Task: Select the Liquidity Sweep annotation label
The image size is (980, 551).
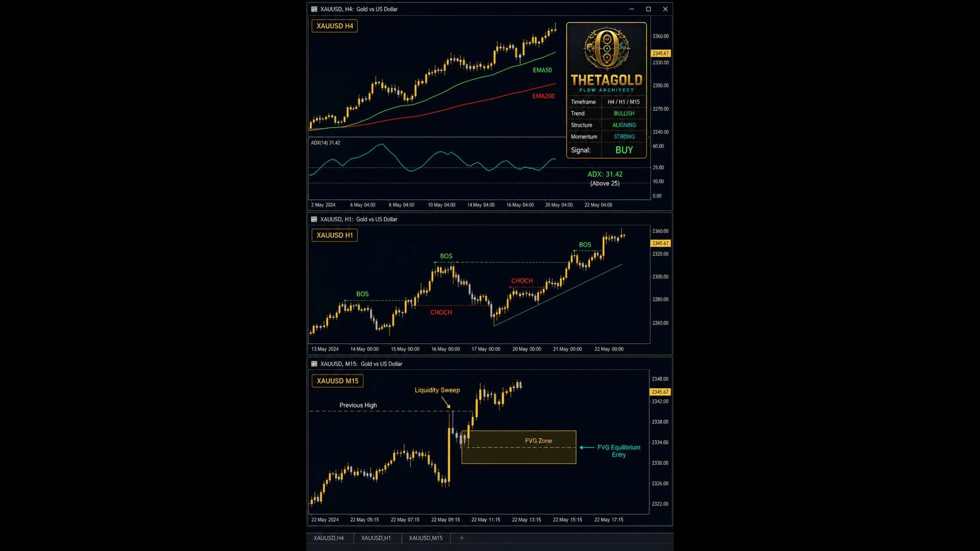Action: [437, 390]
